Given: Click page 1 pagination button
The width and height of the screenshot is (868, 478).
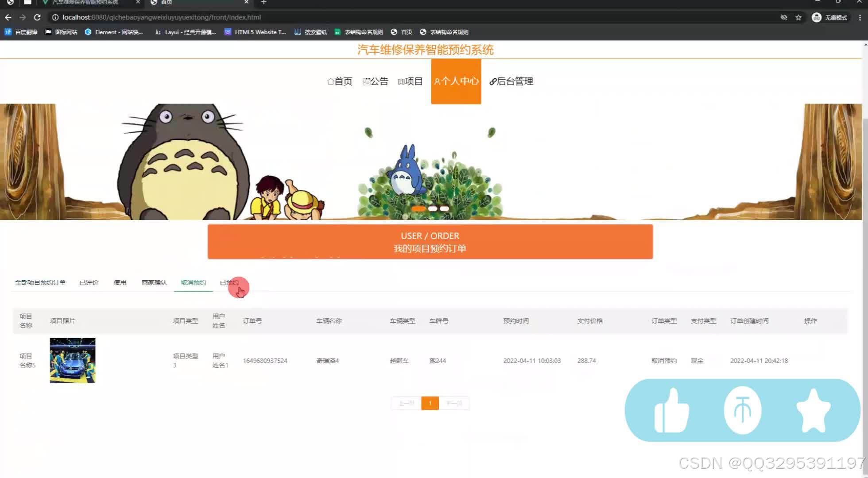Looking at the screenshot, I should click(x=430, y=403).
